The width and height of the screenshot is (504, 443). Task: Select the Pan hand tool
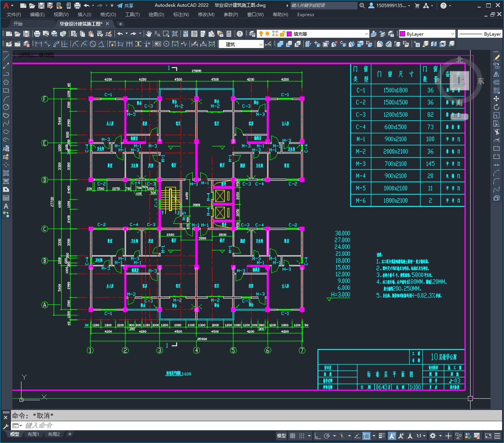148,34
